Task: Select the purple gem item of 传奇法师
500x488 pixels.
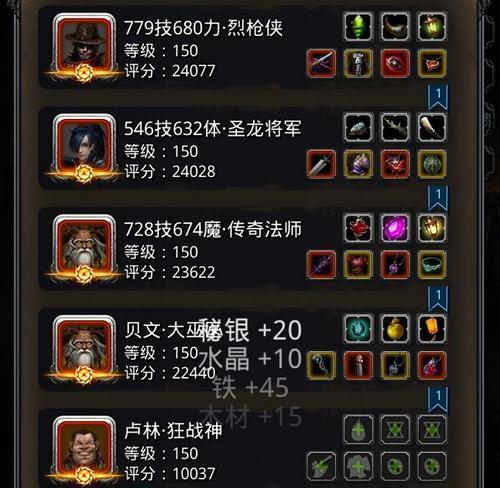Action: [395, 228]
